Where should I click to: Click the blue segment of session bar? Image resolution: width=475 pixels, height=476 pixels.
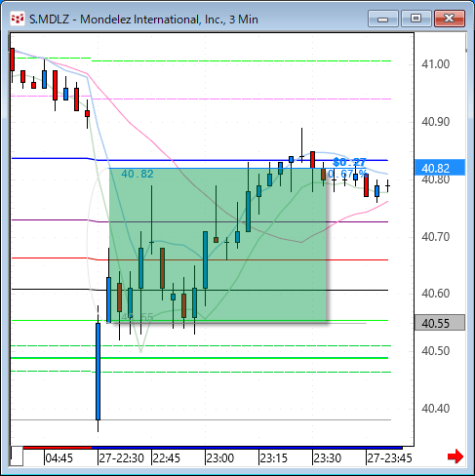[x=247, y=448]
